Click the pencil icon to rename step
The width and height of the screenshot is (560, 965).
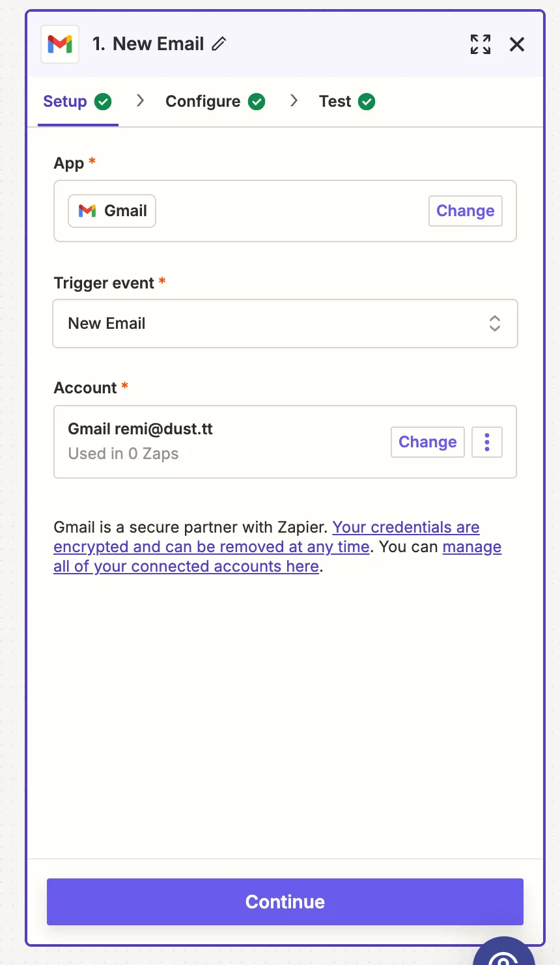(x=219, y=44)
